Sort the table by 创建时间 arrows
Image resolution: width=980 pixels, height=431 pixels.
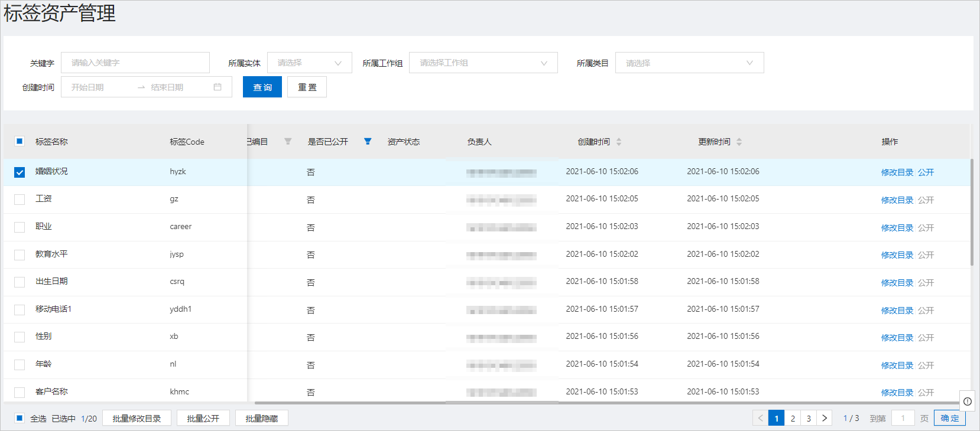point(619,142)
